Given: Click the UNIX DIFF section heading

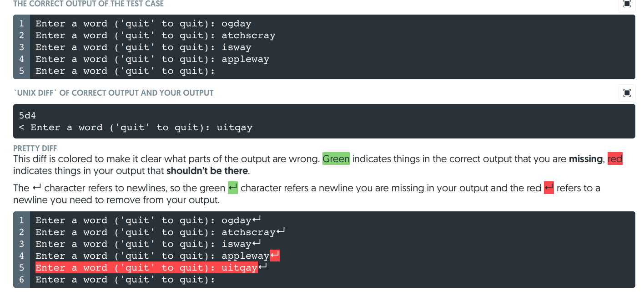Looking at the screenshot, I should 113,93.
